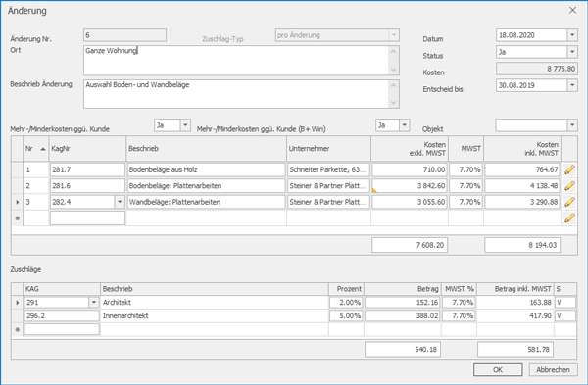This screenshot has width=588, height=385.
Task: Open the Datum date dropdown
Action: 572,35
